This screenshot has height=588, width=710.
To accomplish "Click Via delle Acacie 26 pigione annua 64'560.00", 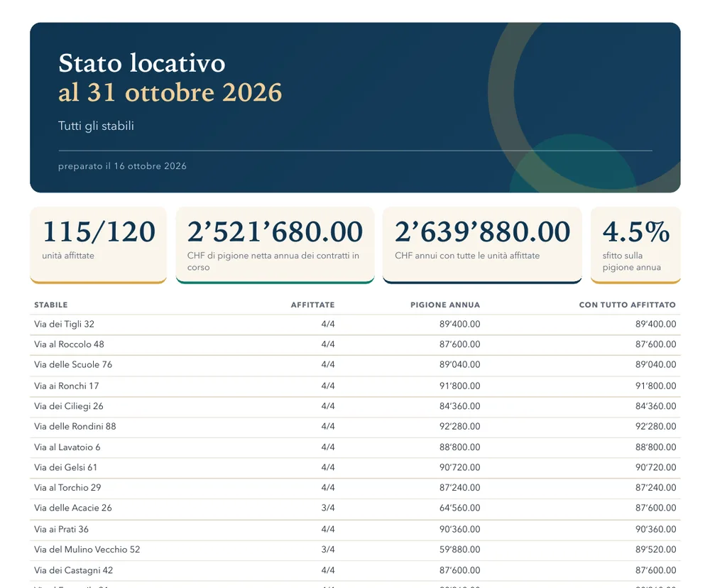I will (x=459, y=508).
